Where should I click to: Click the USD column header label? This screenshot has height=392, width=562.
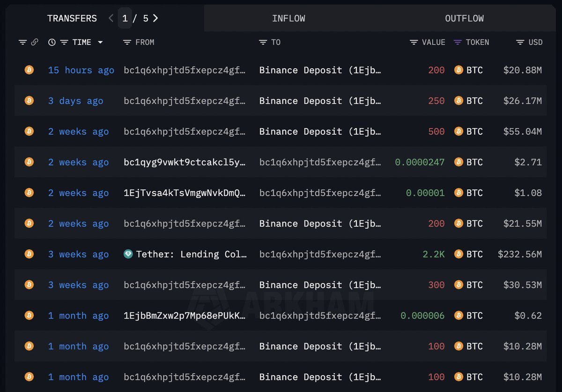(535, 42)
